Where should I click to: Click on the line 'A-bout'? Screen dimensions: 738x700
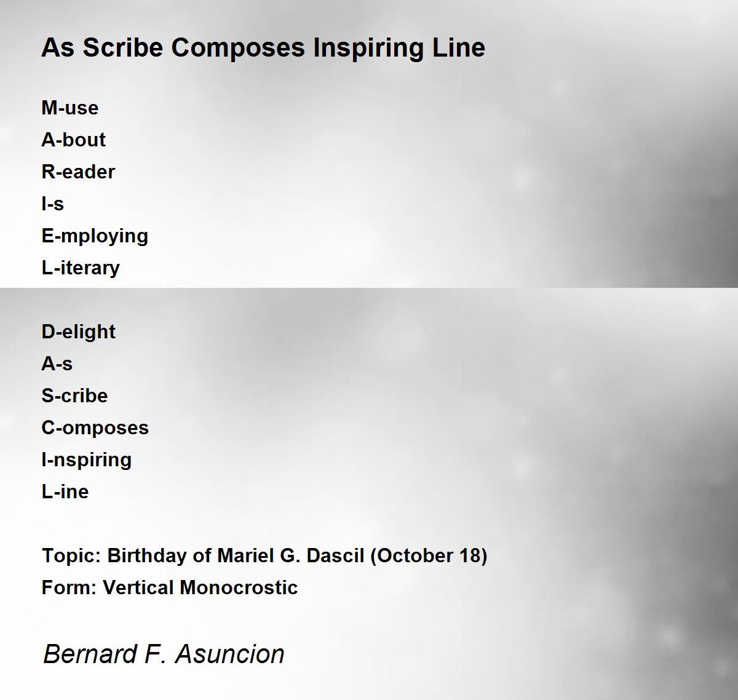coord(73,140)
